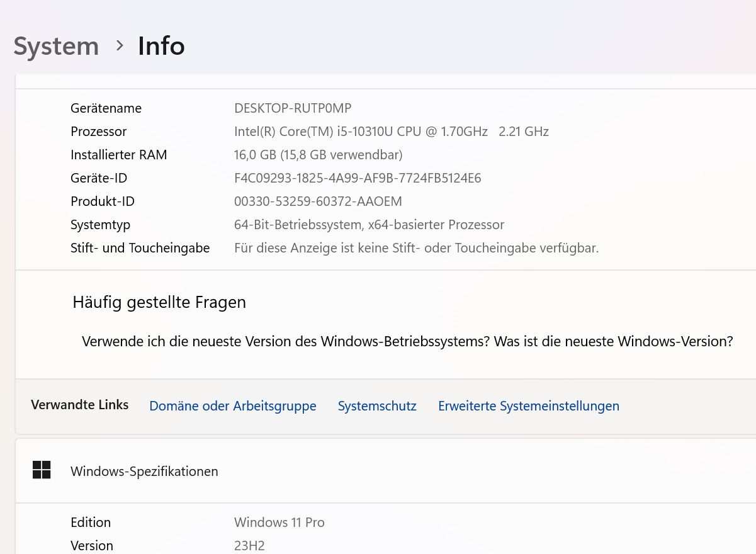Go back to System in the breadcrumb
Image resolution: width=756 pixels, height=554 pixels.
(56, 47)
